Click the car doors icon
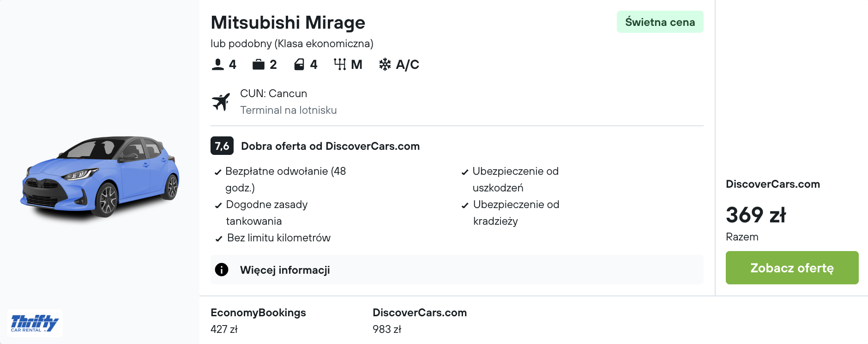This screenshot has width=868, height=344. click(x=299, y=64)
